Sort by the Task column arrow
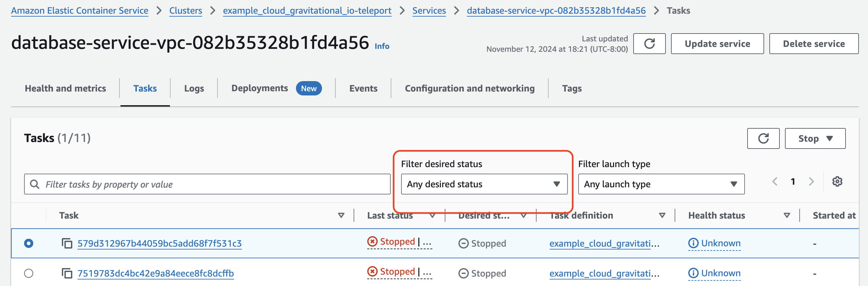The height and width of the screenshot is (286, 868). point(341,216)
